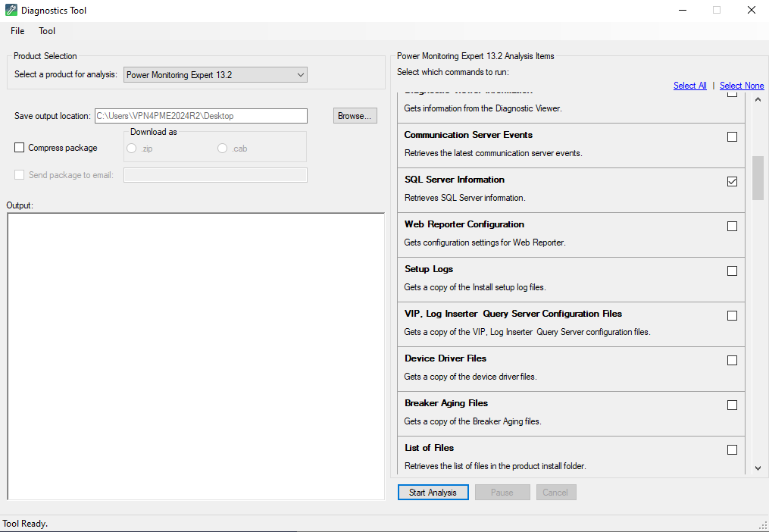769x532 pixels.
Task: Click the Save output location field
Action: [x=201, y=116]
